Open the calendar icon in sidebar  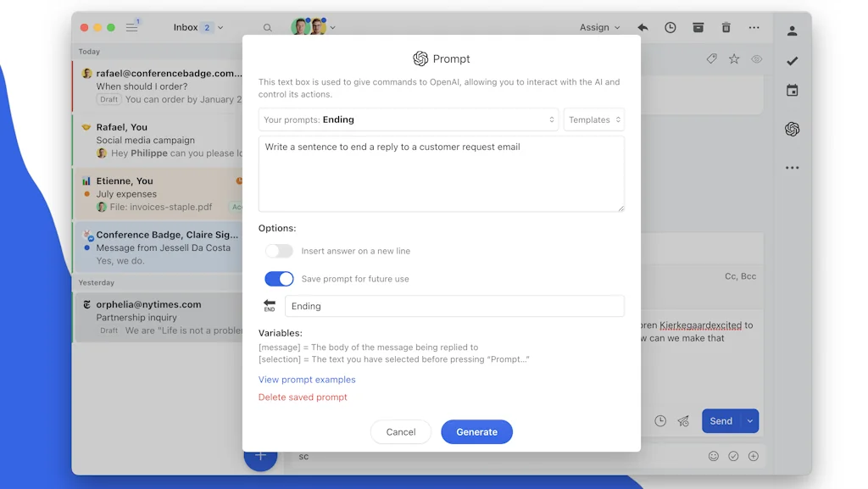coord(792,91)
